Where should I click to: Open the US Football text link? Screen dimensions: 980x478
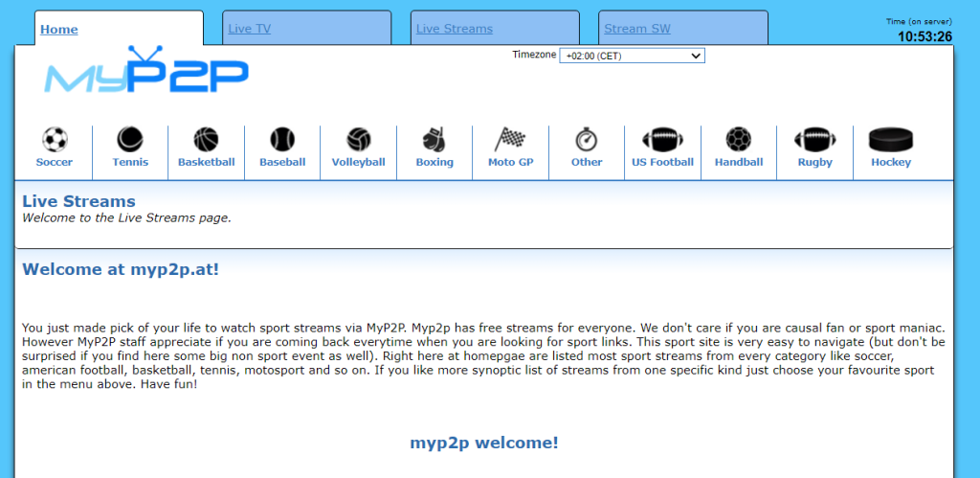click(662, 162)
